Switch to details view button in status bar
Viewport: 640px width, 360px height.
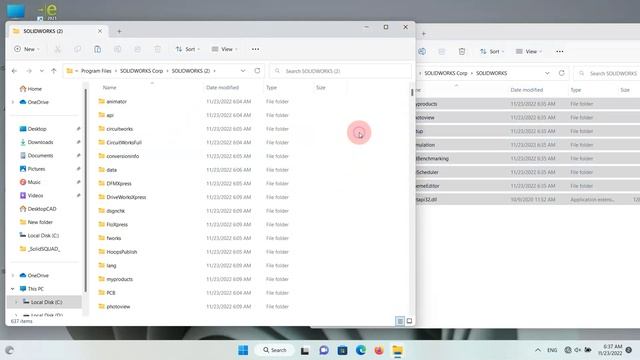pos(400,321)
